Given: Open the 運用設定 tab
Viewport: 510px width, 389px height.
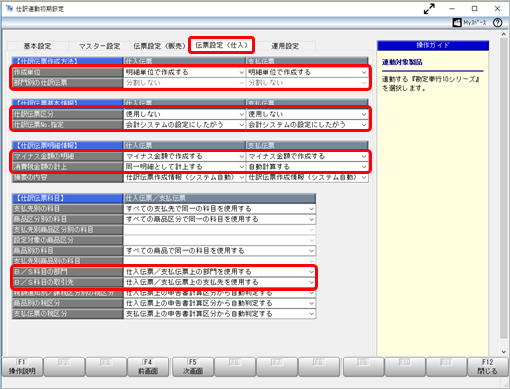Looking at the screenshot, I should [x=285, y=46].
